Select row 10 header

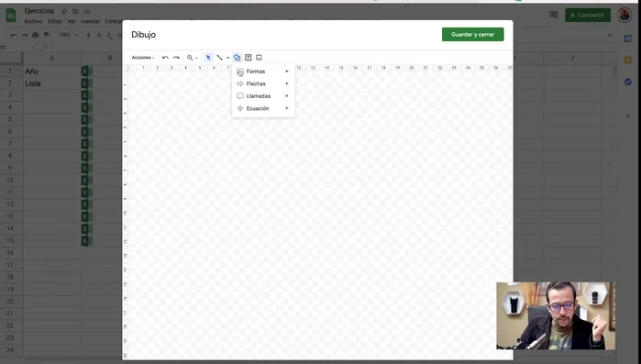coord(11,180)
